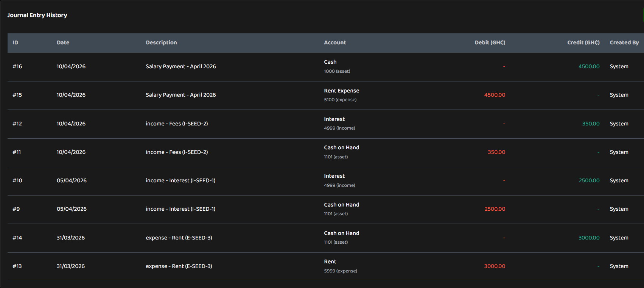The width and height of the screenshot is (644, 288).
Task: Click System creator in row #16
Action: tap(619, 66)
